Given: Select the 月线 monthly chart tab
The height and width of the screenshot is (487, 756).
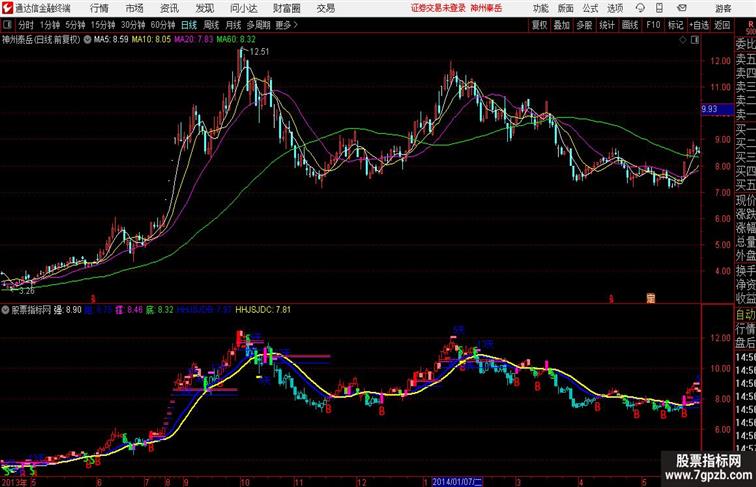Looking at the screenshot, I should click(x=233, y=25).
